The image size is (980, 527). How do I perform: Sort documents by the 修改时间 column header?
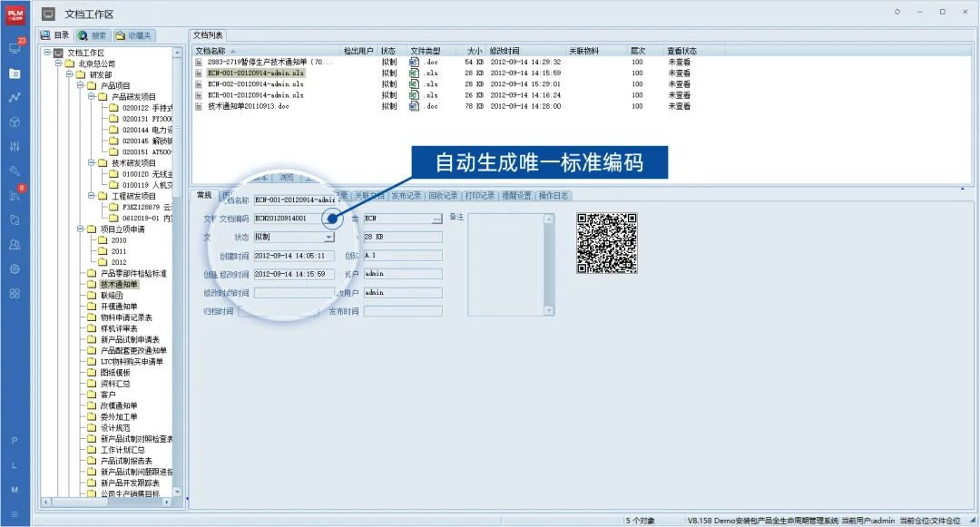pyautogui.click(x=504, y=51)
